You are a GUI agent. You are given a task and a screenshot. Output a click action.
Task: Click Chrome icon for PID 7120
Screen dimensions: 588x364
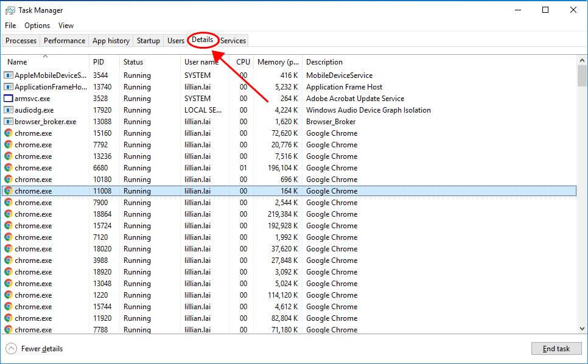[x=9, y=237]
